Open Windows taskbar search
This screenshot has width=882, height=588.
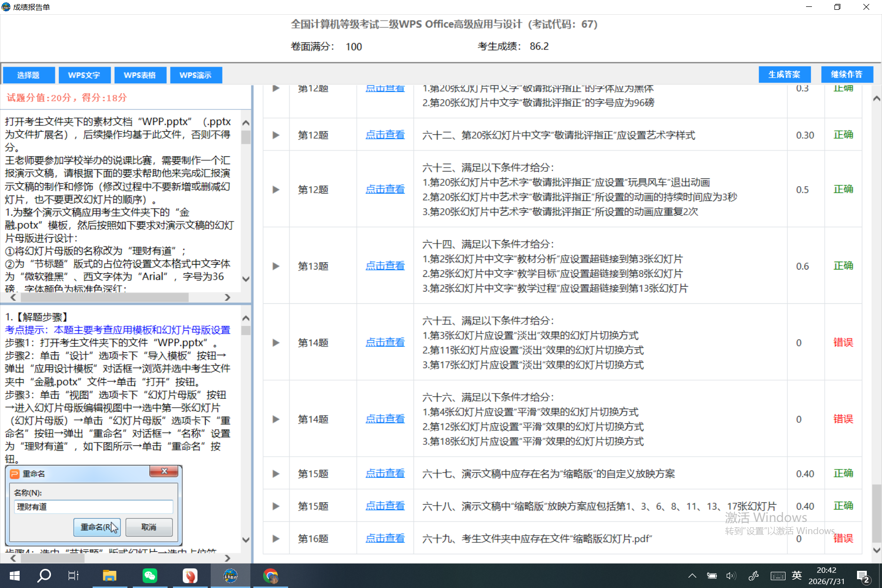(44, 576)
